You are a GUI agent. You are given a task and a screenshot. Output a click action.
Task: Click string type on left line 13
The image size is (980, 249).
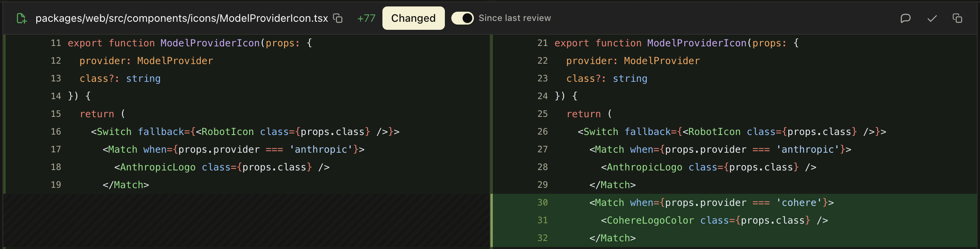(x=143, y=79)
